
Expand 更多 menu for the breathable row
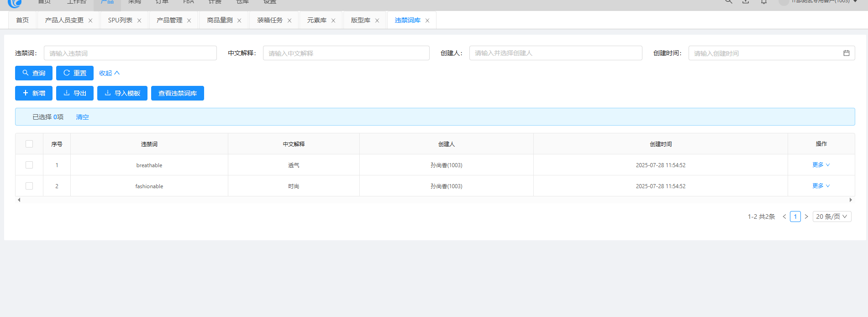click(x=821, y=165)
